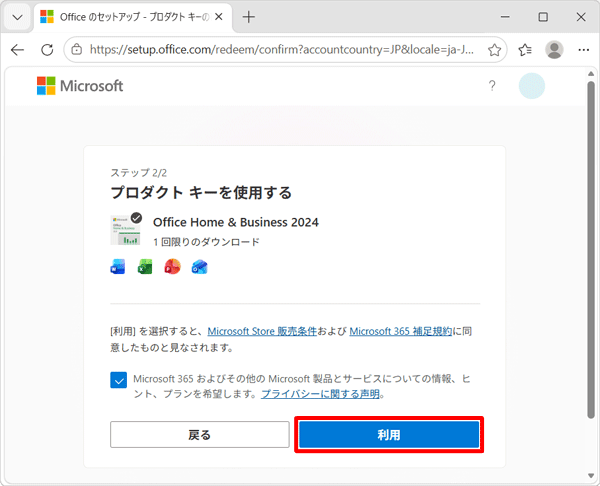
Task: Open browser settings and more menu
Action: click(x=584, y=50)
